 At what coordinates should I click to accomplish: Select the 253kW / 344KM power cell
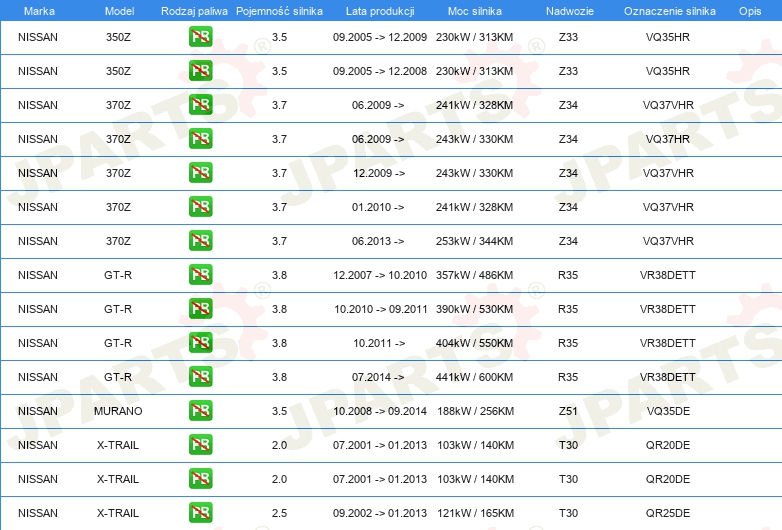[x=474, y=241]
